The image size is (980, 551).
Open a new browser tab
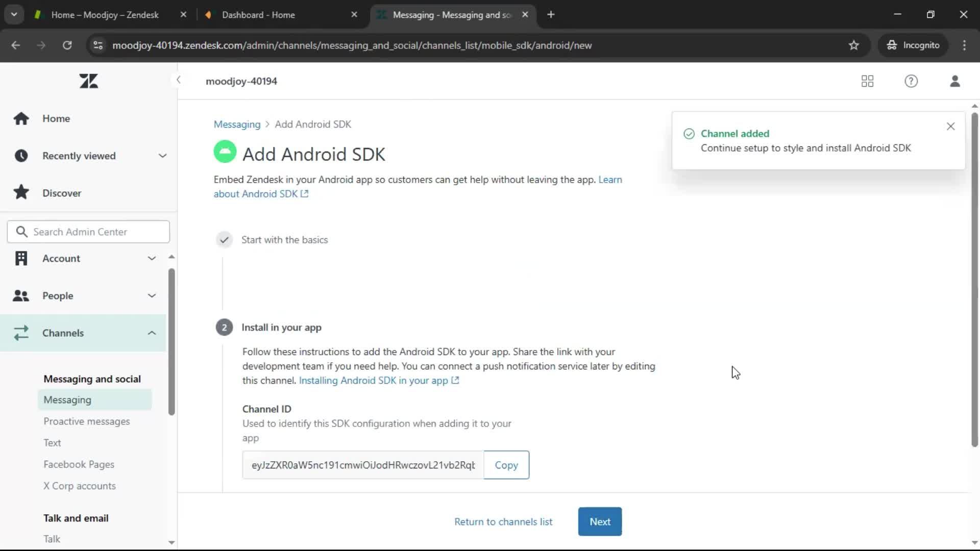click(x=551, y=15)
